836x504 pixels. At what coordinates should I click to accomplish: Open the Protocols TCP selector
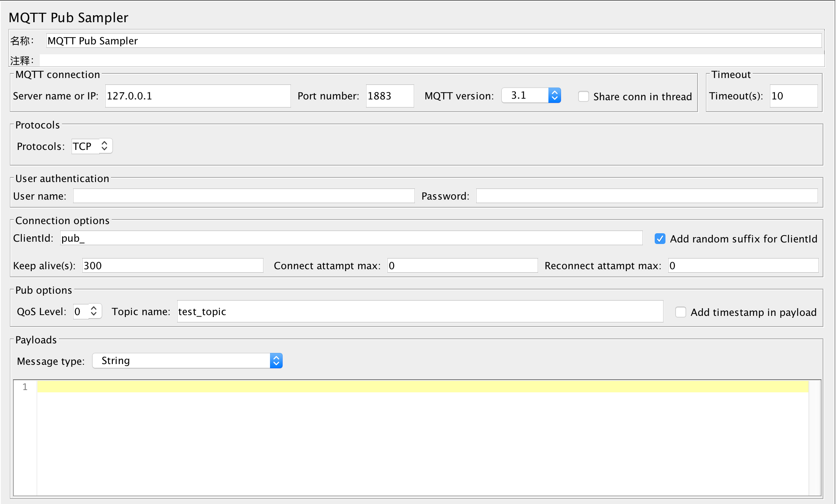pos(104,146)
